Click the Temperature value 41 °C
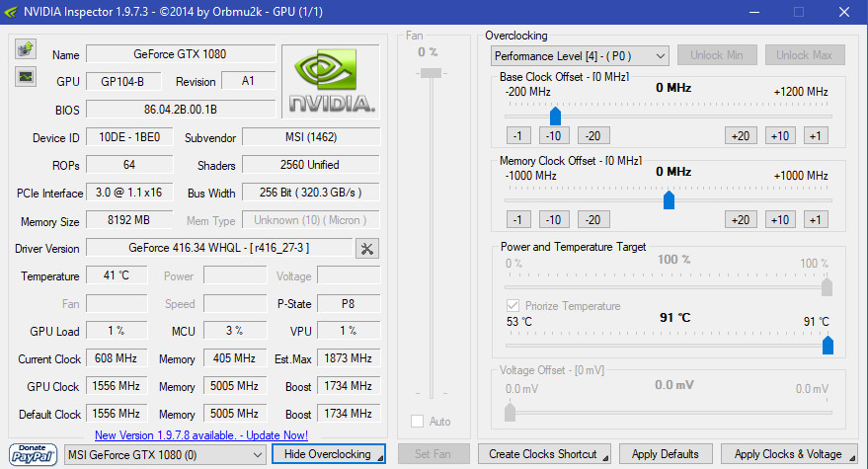 117,275
